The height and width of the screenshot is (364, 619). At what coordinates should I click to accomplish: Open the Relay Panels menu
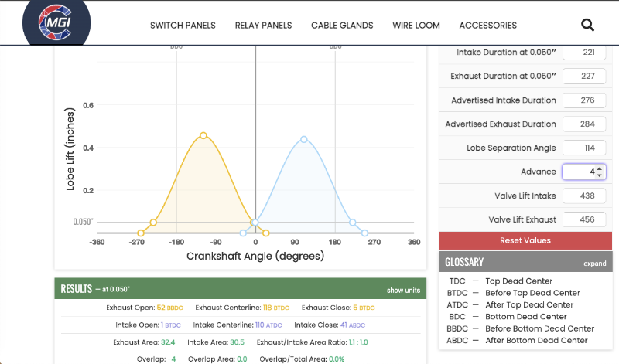coord(263,26)
